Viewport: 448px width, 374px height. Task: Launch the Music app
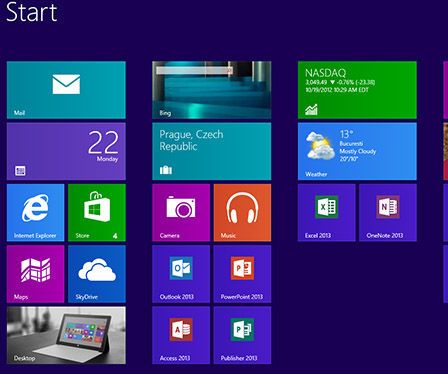point(242,213)
